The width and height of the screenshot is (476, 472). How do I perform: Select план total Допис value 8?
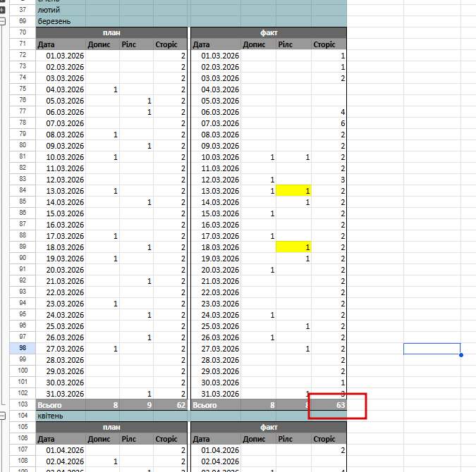103,405
